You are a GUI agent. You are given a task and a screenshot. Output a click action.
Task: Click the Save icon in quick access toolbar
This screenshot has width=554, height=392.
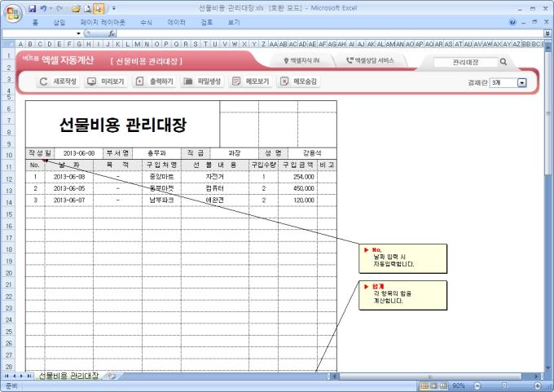pos(32,8)
